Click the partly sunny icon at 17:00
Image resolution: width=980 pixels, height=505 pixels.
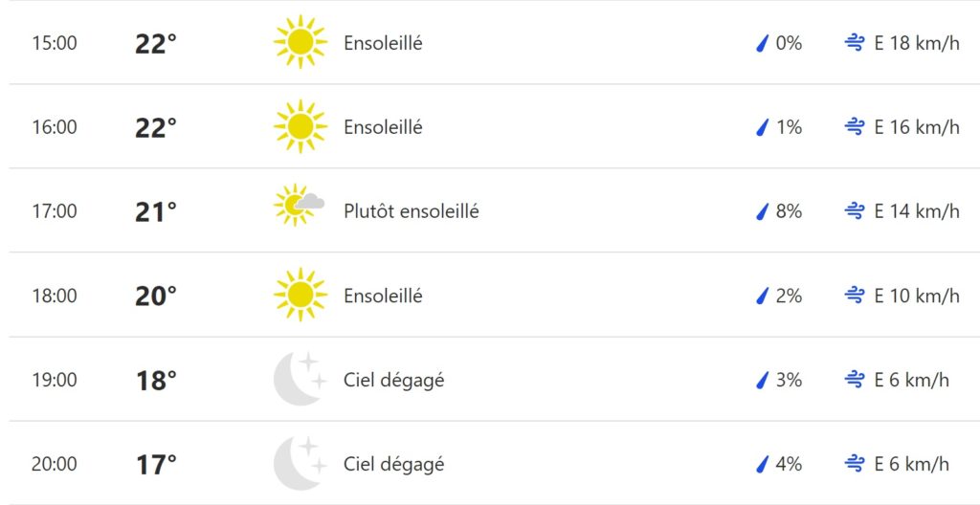(298, 206)
